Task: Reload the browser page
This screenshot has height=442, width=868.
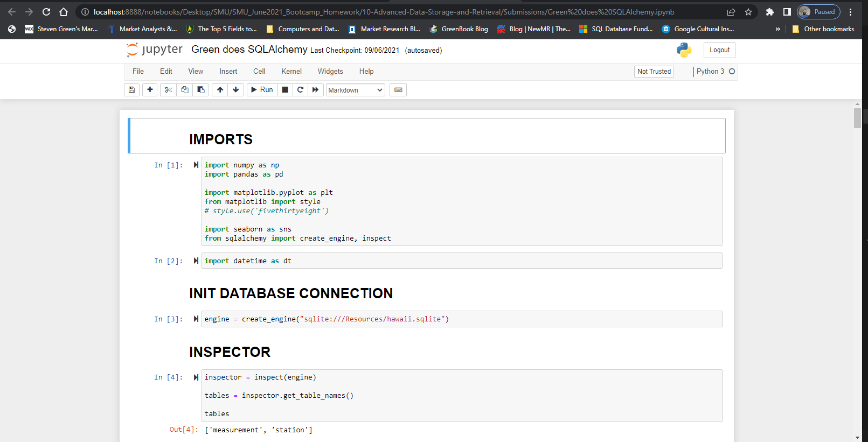Action: pos(46,12)
